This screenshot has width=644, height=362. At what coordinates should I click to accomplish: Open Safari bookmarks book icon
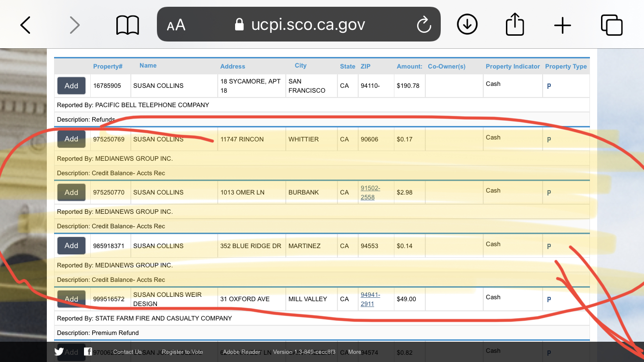pyautogui.click(x=127, y=25)
